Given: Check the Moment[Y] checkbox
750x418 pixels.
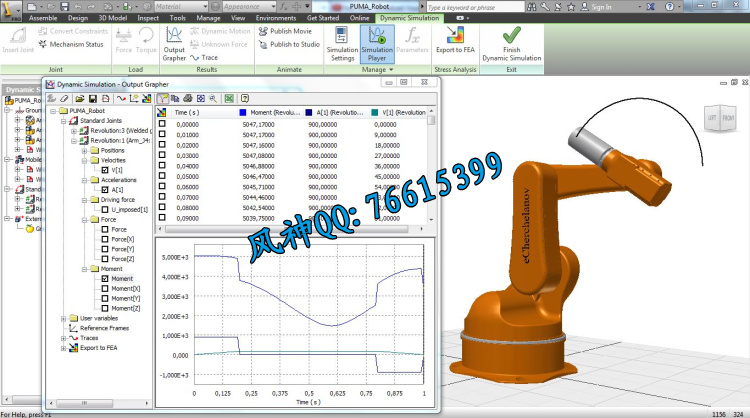Looking at the screenshot, I should click(x=105, y=298).
